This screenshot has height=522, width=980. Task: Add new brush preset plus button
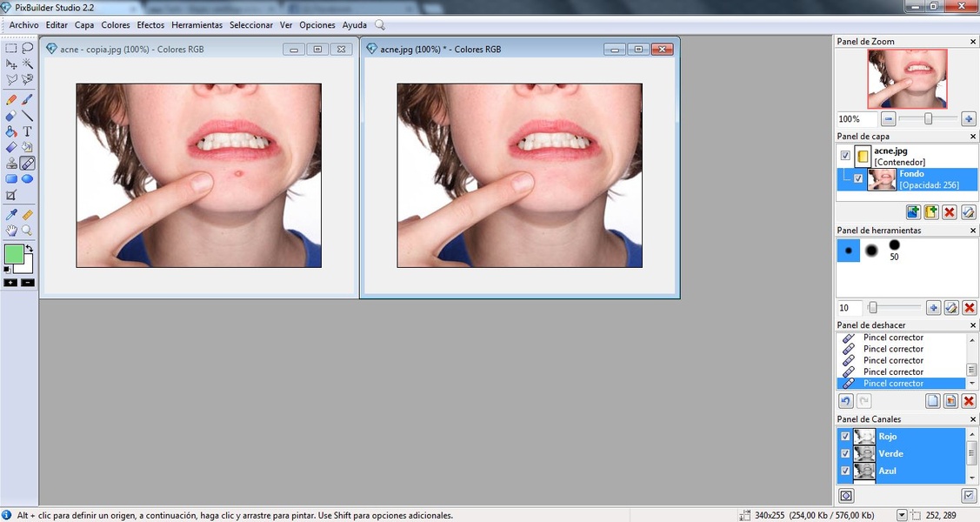(933, 308)
